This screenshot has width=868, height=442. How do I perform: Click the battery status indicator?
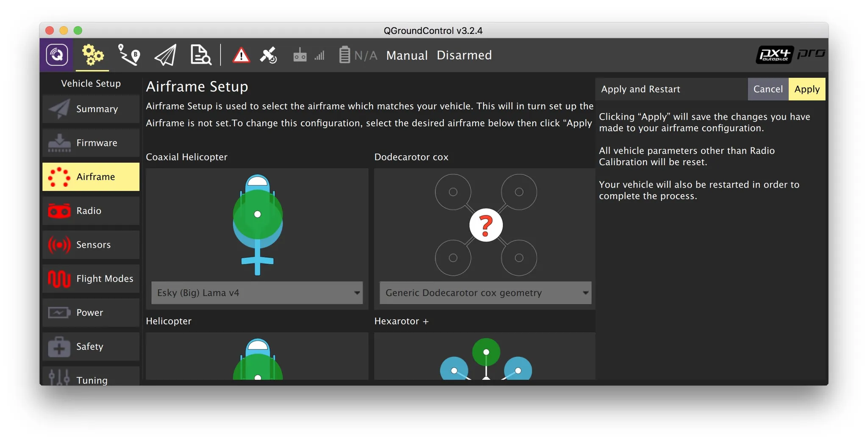(357, 55)
